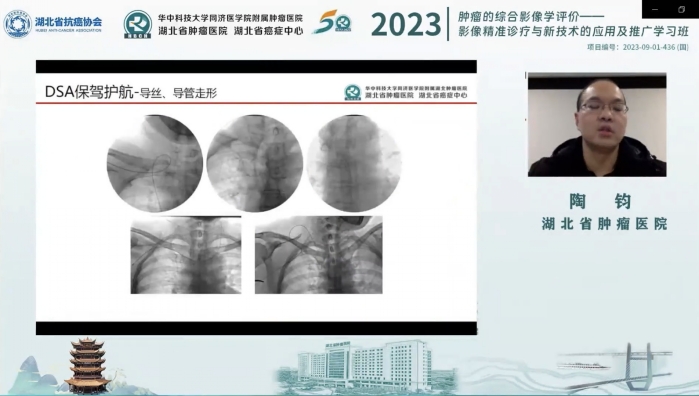Minimize the window using the dash button
699x396 pixels.
[655, 9]
